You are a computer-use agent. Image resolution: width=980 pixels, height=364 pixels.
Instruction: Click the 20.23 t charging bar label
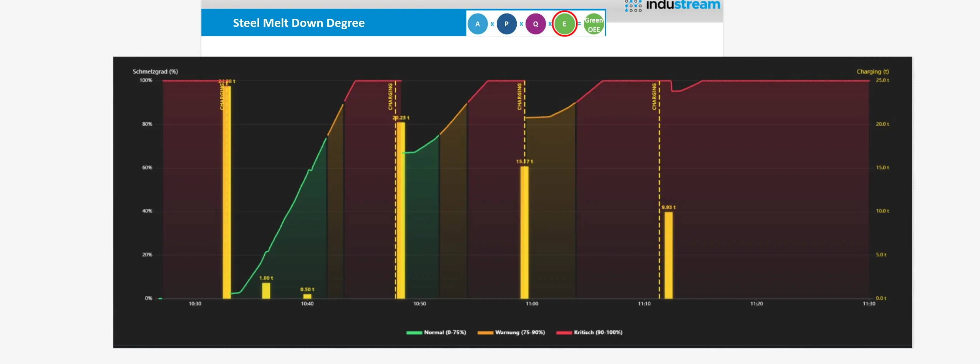tap(401, 118)
